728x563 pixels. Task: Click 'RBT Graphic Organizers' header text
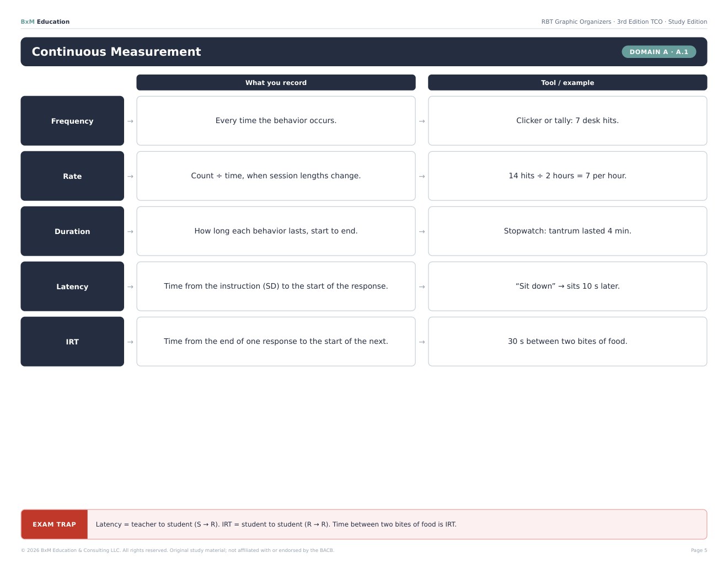click(x=624, y=22)
